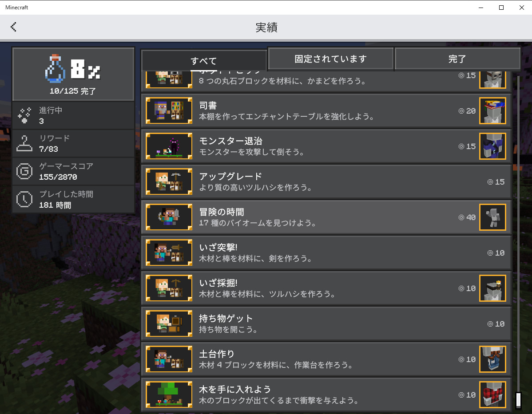This screenshot has width=532, height=414.
Task: Click the potion bottle completion icon
Action: pyautogui.click(x=55, y=68)
